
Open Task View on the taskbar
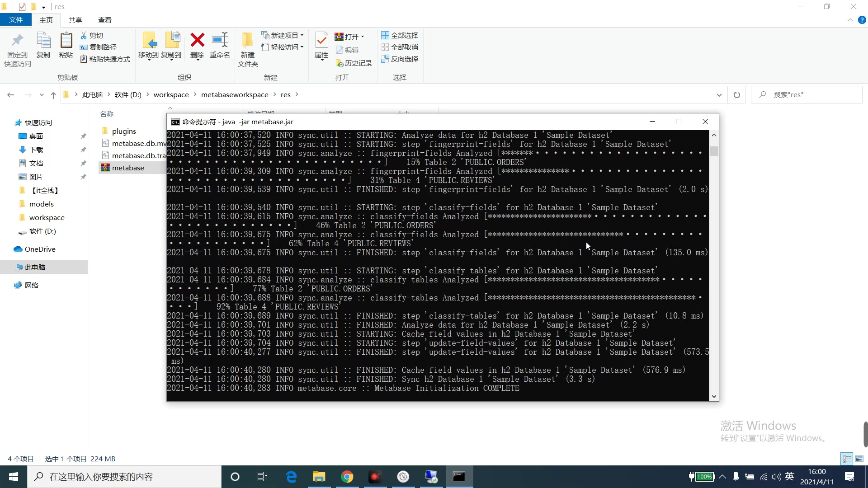pyautogui.click(x=262, y=477)
